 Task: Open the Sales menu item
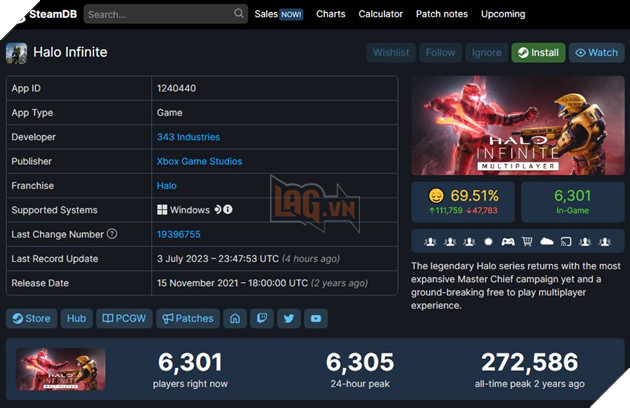(x=278, y=14)
